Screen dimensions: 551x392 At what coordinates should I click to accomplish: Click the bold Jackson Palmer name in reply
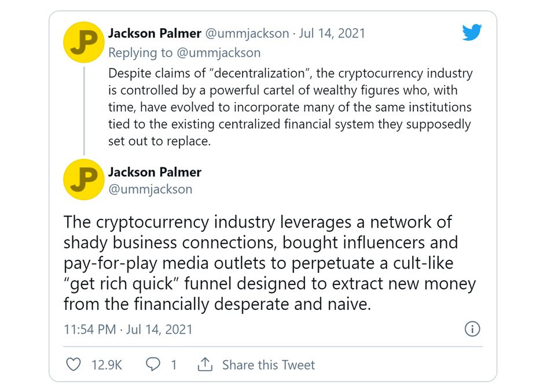pos(155,34)
